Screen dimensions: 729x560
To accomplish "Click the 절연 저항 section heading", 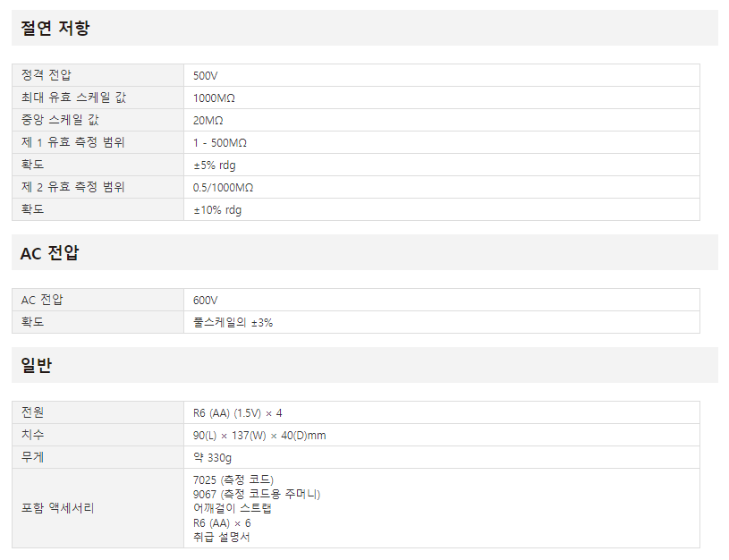I will [x=55, y=28].
